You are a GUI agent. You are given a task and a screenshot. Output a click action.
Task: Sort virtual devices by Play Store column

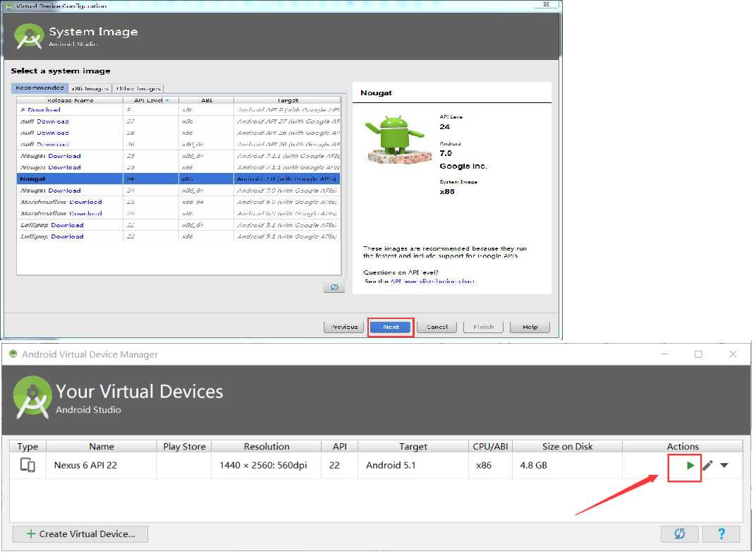(184, 447)
